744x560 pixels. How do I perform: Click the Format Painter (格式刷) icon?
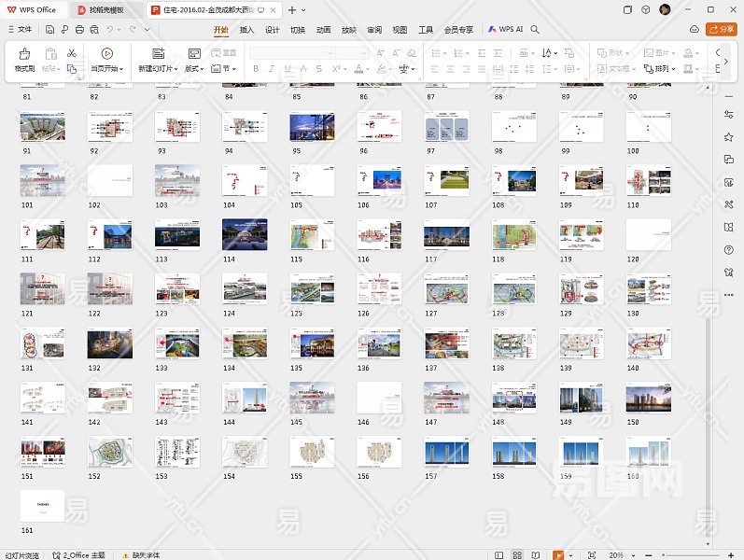click(x=24, y=54)
